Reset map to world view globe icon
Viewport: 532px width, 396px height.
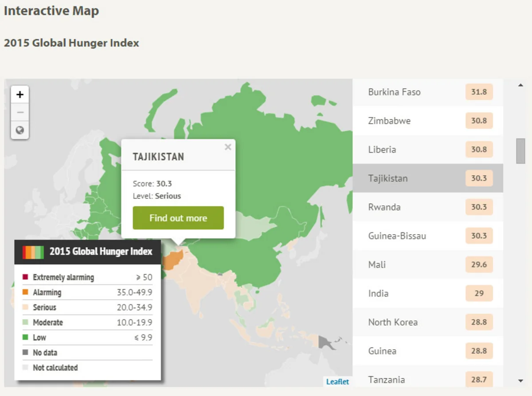tap(20, 130)
